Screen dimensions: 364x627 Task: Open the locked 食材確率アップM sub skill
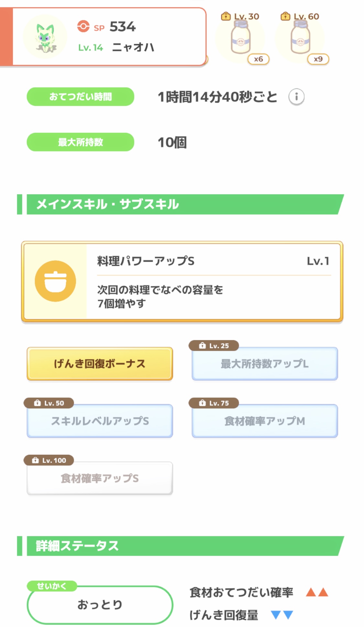[265, 421]
